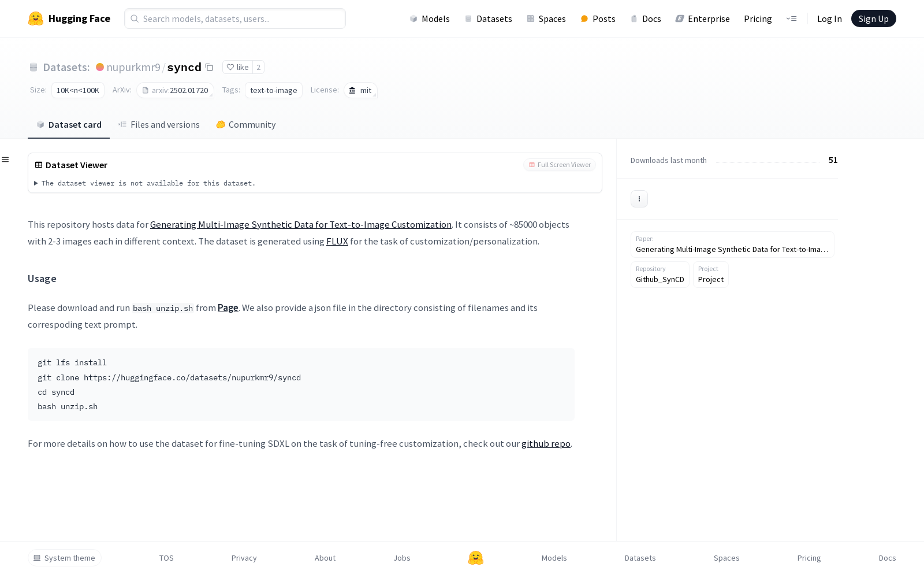Open arxiv:2502.01720 tag

(x=176, y=90)
